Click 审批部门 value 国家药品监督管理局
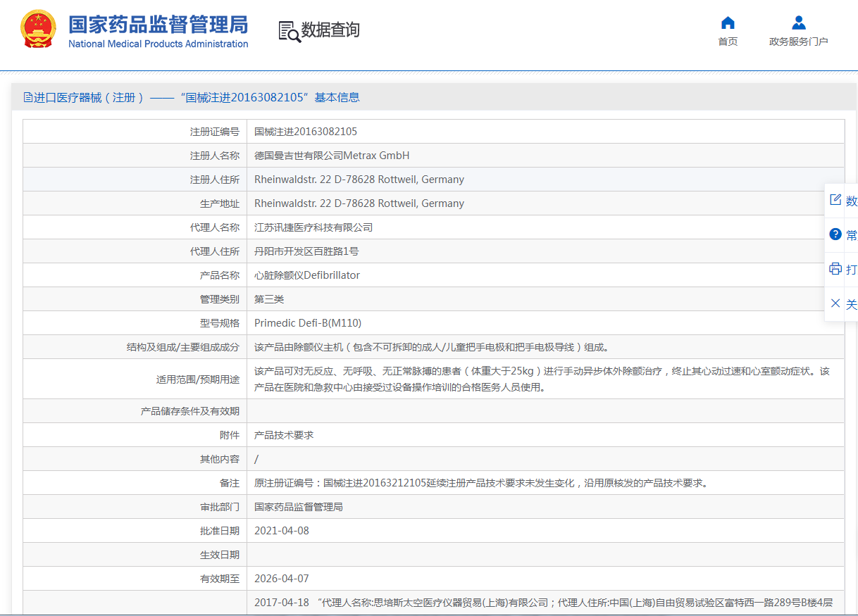 pyautogui.click(x=299, y=507)
